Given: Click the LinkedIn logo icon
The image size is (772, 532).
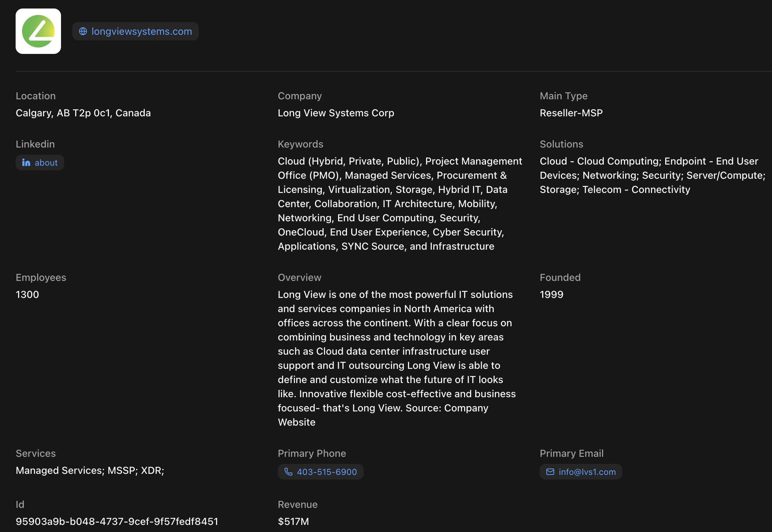Looking at the screenshot, I should pyautogui.click(x=26, y=162).
